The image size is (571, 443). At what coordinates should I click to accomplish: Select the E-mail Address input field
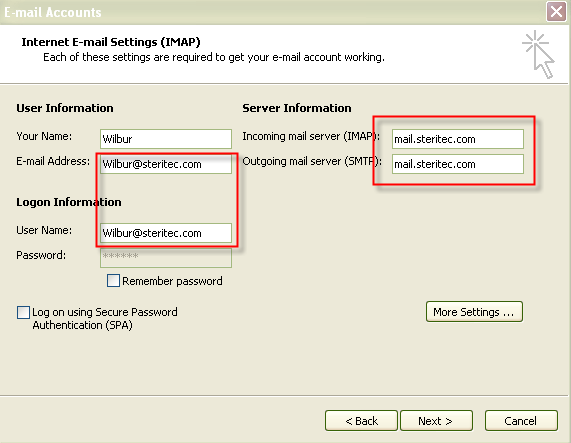coord(166,164)
